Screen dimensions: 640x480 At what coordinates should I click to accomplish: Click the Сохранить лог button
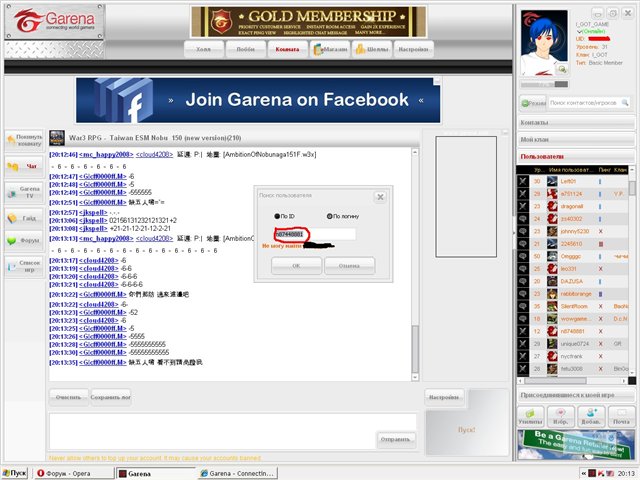111,397
